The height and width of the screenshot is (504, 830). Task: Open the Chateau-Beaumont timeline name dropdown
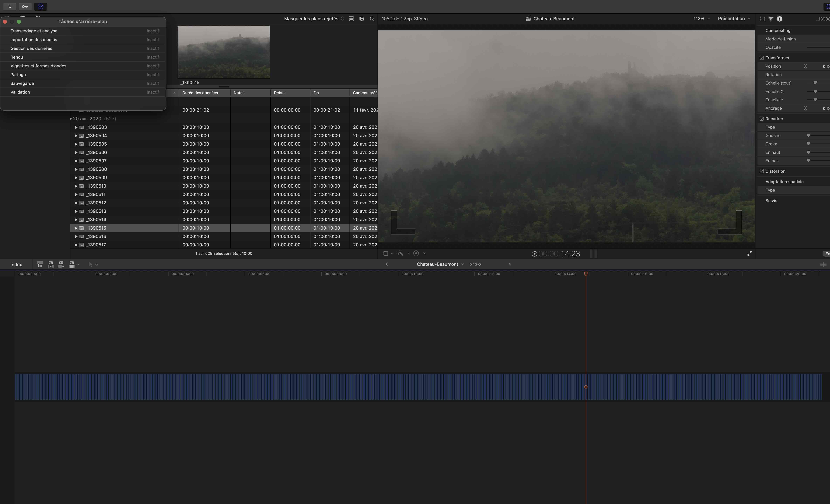click(x=440, y=264)
